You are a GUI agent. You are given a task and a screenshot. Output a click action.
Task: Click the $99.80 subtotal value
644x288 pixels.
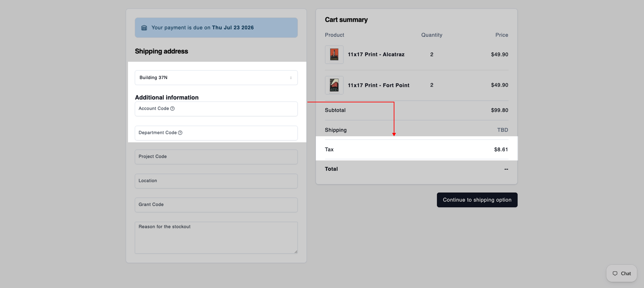pyautogui.click(x=500, y=110)
